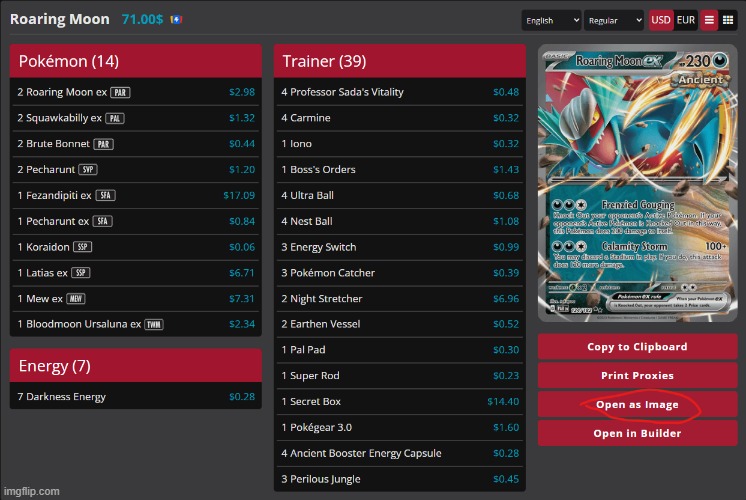Screen dimensions: 746x500
Task: Click Print Proxies button
Action: 638,375
